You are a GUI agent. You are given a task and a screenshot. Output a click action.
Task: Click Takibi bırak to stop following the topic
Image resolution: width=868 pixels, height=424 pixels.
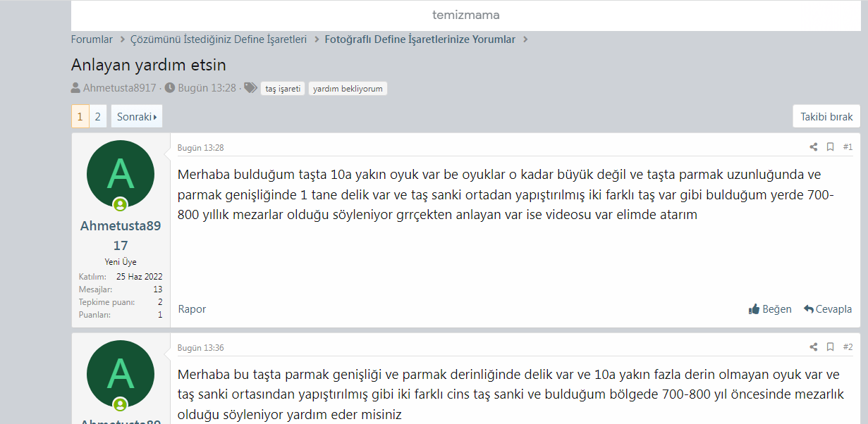pos(826,116)
